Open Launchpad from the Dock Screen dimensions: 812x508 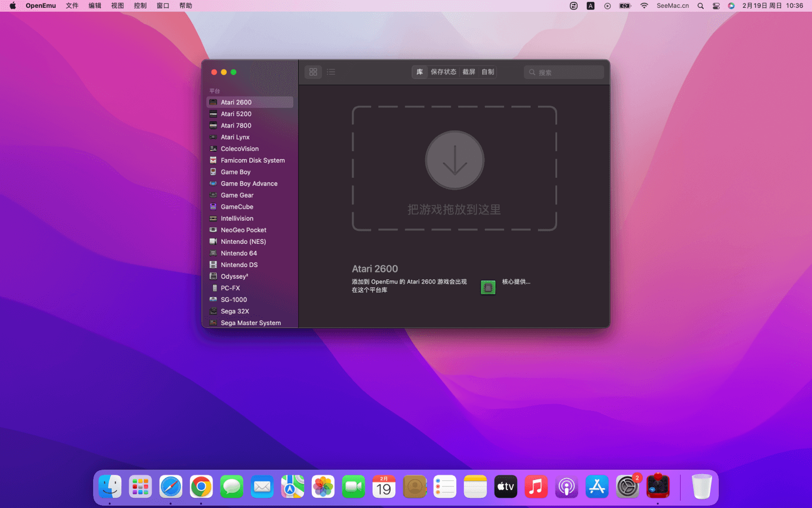click(x=140, y=487)
